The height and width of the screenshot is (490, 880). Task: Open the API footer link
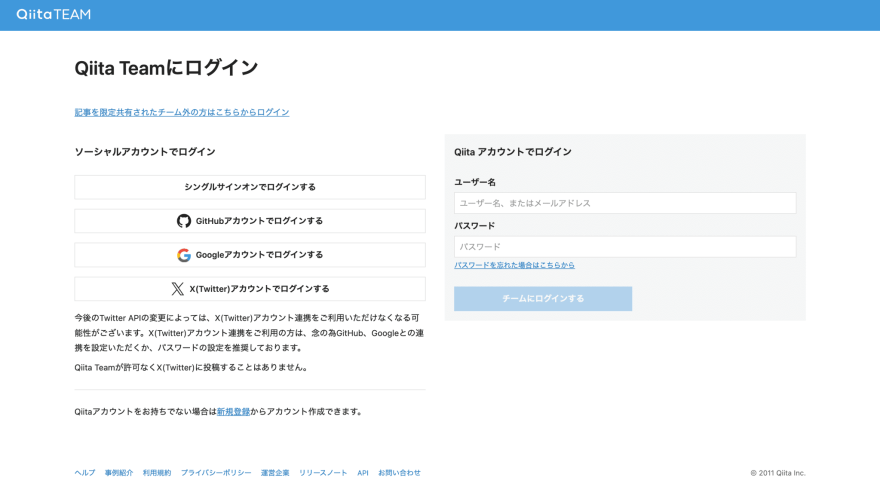click(x=363, y=473)
